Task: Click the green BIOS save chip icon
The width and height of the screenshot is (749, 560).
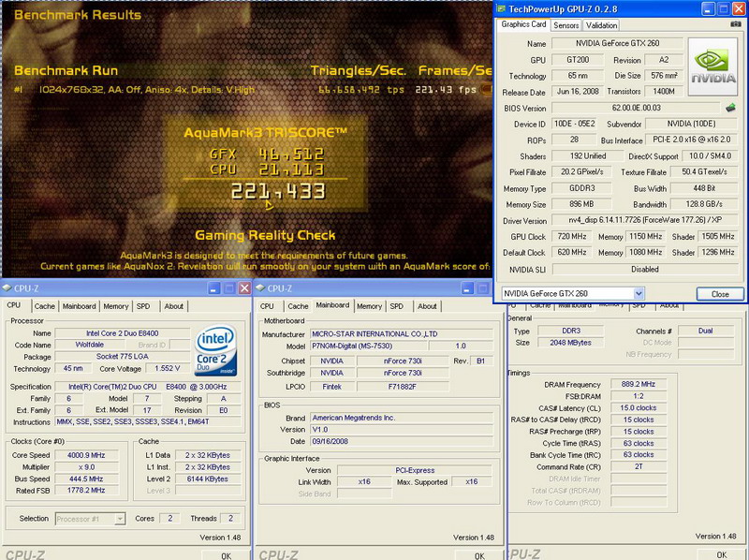Action: coord(730,108)
